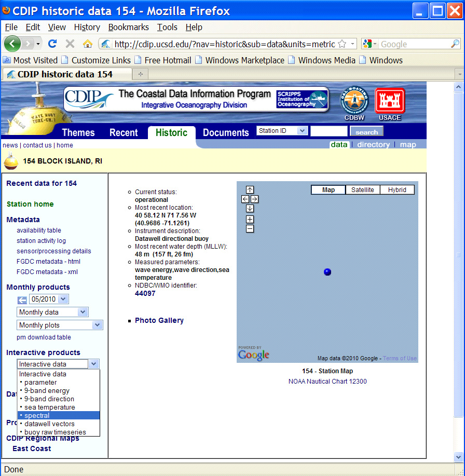Click the yellow buoy icon beside station name
This screenshot has height=476, width=465.
[11, 161]
